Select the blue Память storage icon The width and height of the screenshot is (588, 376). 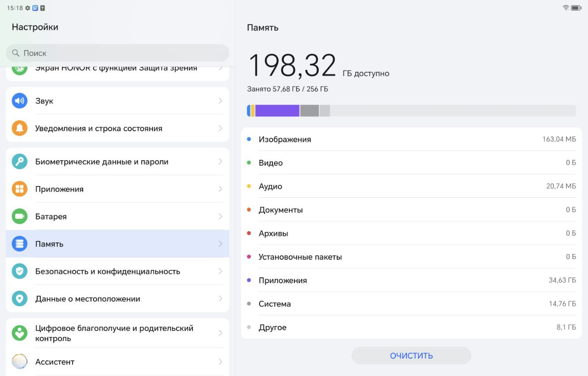[x=19, y=244]
